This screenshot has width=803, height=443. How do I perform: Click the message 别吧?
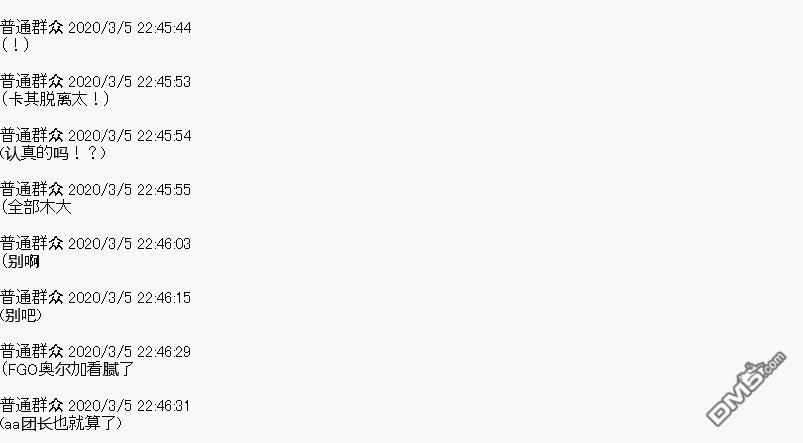pos(22,315)
